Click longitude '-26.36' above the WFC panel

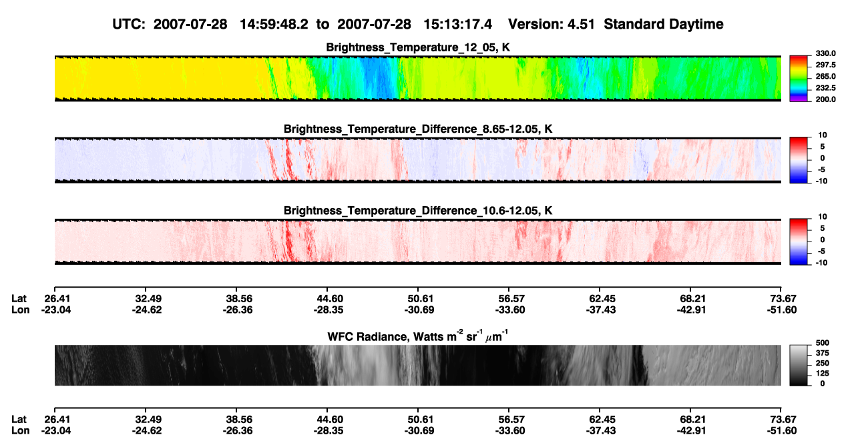click(238, 310)
